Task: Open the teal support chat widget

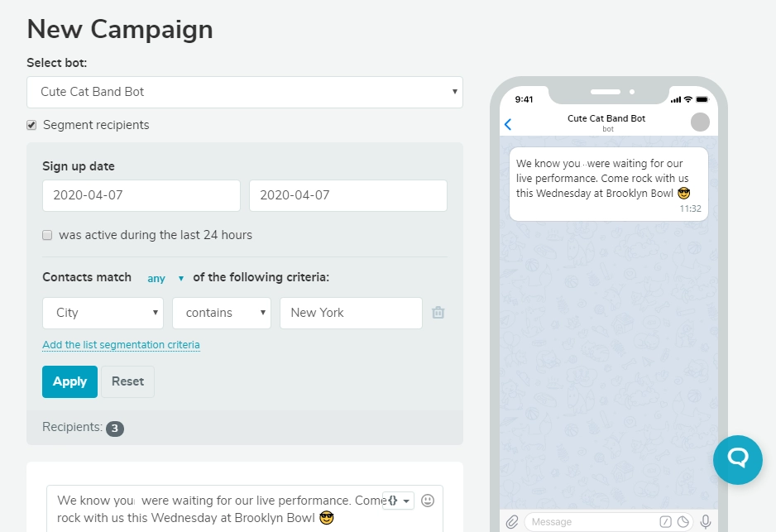Action: pos(737,460)
